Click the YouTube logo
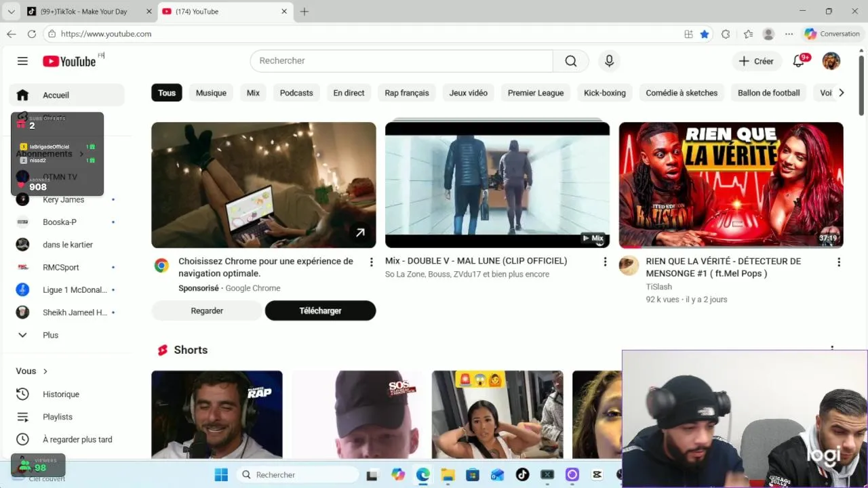This screenshot has width=868, height=488. pyautogui.click(x=69, y=61)
